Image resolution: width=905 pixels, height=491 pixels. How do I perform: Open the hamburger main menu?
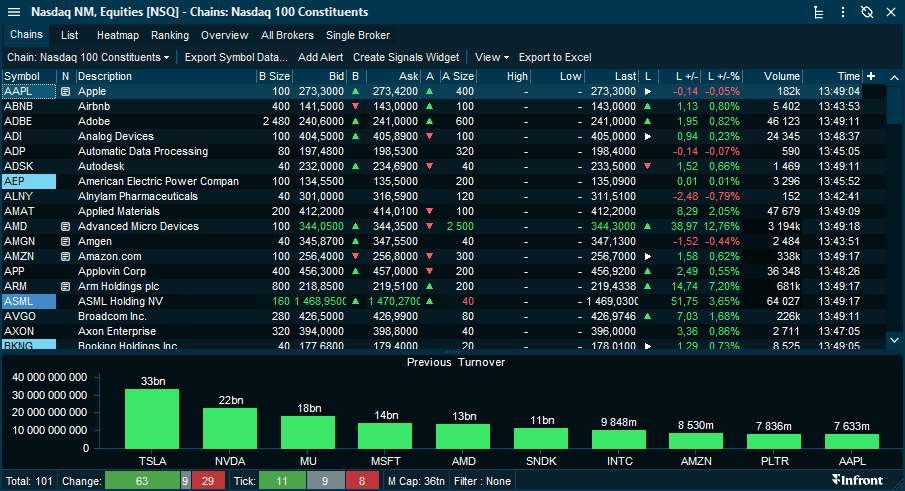(x=14, y=12)
